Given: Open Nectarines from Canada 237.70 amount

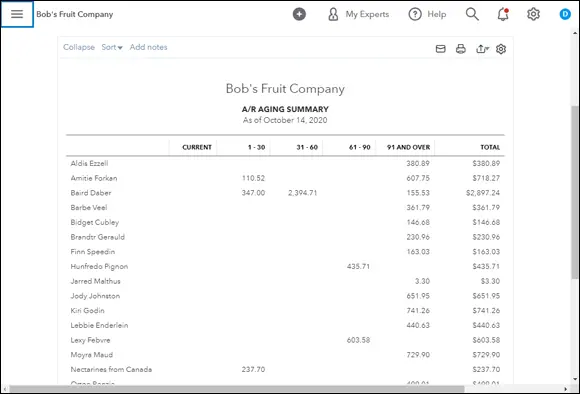Looking at the screenshot, I should [253, 370].
